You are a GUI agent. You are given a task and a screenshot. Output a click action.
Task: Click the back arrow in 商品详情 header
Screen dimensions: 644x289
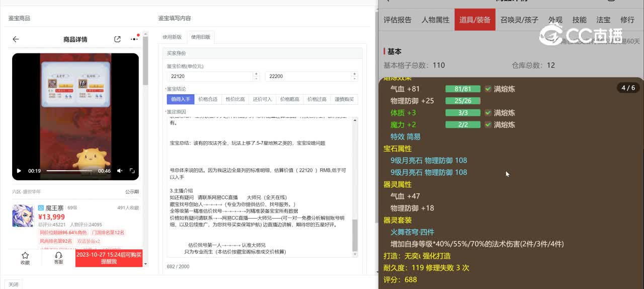coord(16,39)
